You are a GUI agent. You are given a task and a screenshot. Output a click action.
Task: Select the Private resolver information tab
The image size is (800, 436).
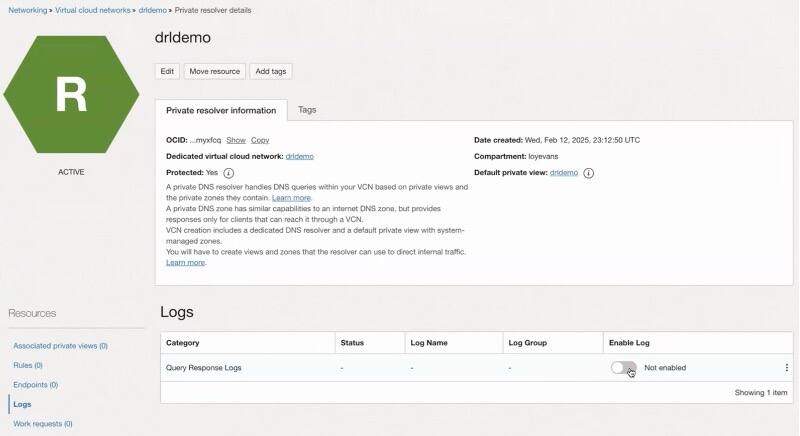click(221, 110)
